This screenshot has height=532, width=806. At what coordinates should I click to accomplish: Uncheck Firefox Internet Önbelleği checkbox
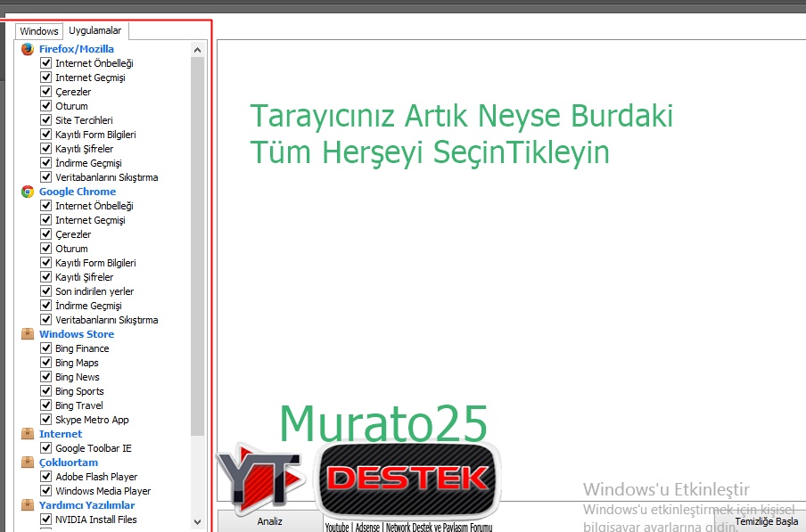(x=45, y=63)
